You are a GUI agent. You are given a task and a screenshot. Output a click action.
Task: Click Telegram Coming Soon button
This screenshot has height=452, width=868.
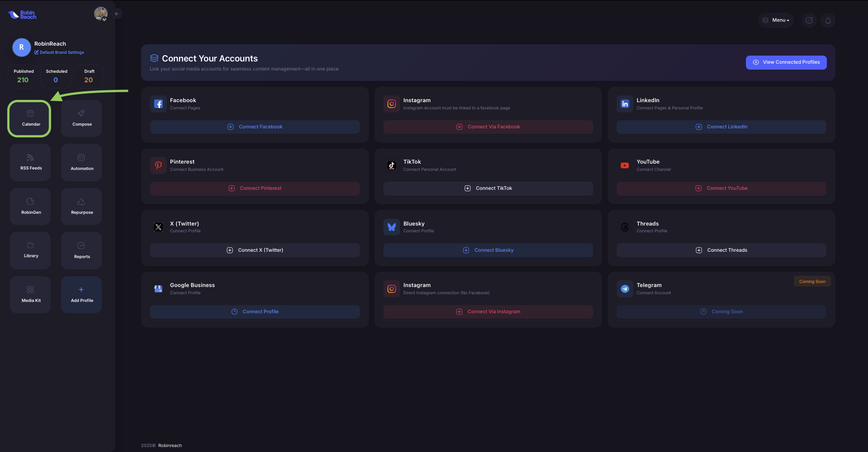[722, 312]
